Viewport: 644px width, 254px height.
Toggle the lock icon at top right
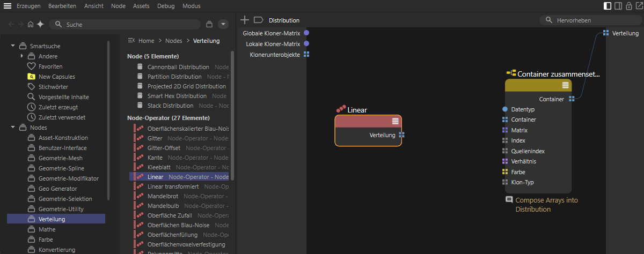tap(628, 6)
